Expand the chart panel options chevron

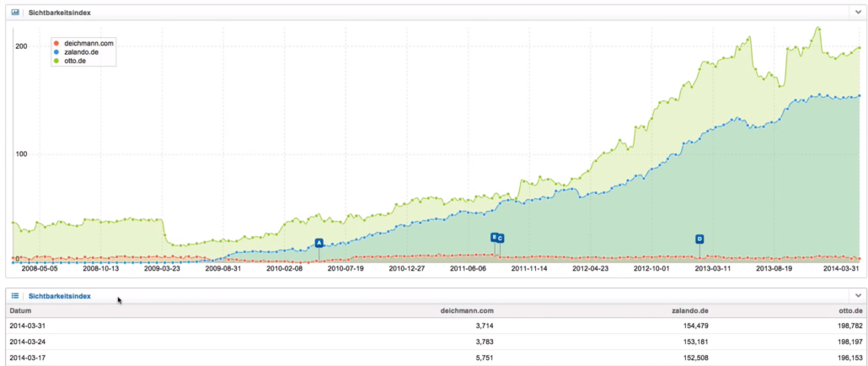coord(858,12)
